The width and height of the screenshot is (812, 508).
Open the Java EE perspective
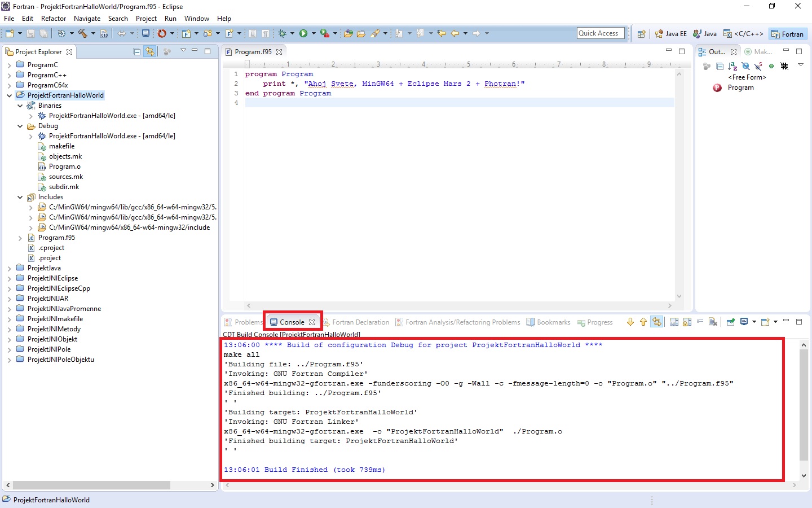tap(670, 33)
